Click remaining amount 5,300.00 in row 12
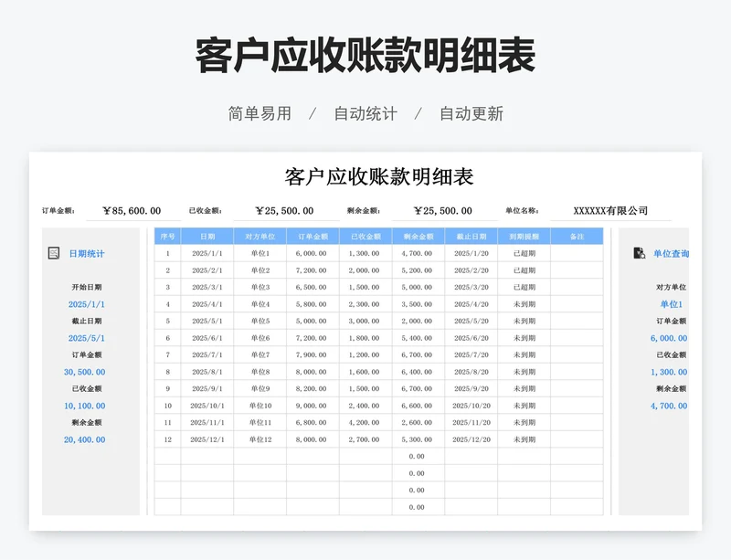 tap(418, 439)
